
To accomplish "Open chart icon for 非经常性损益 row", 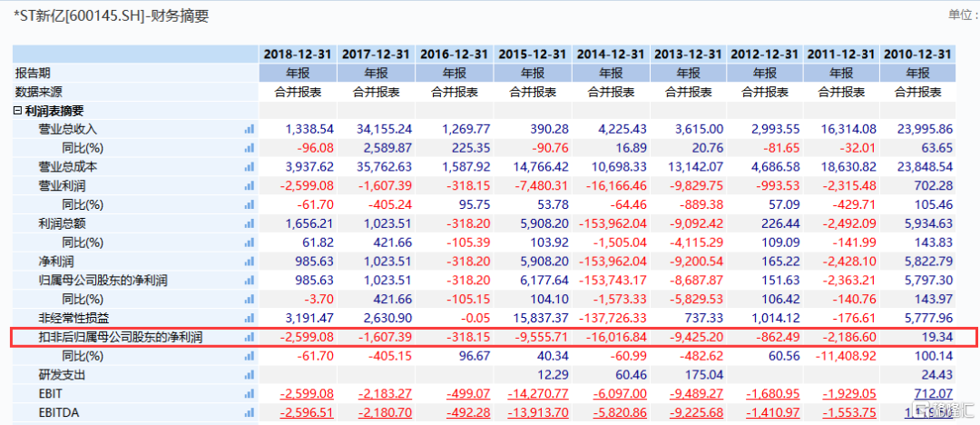I will [250, 318].
